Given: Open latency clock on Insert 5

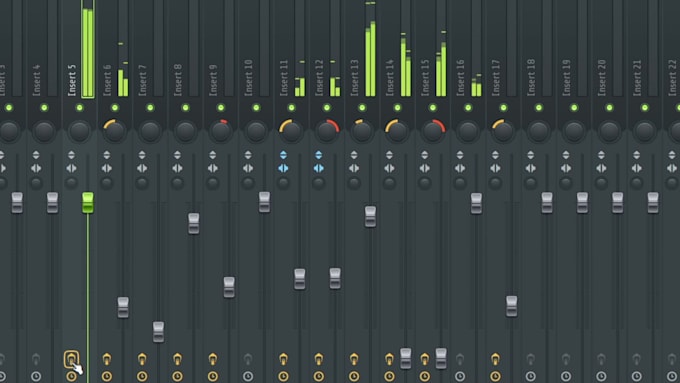Looking at the screenshot, I should [71, 376].
